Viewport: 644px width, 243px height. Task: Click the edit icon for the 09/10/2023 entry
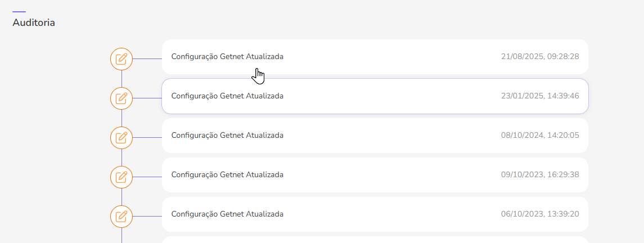coord(121,177)
